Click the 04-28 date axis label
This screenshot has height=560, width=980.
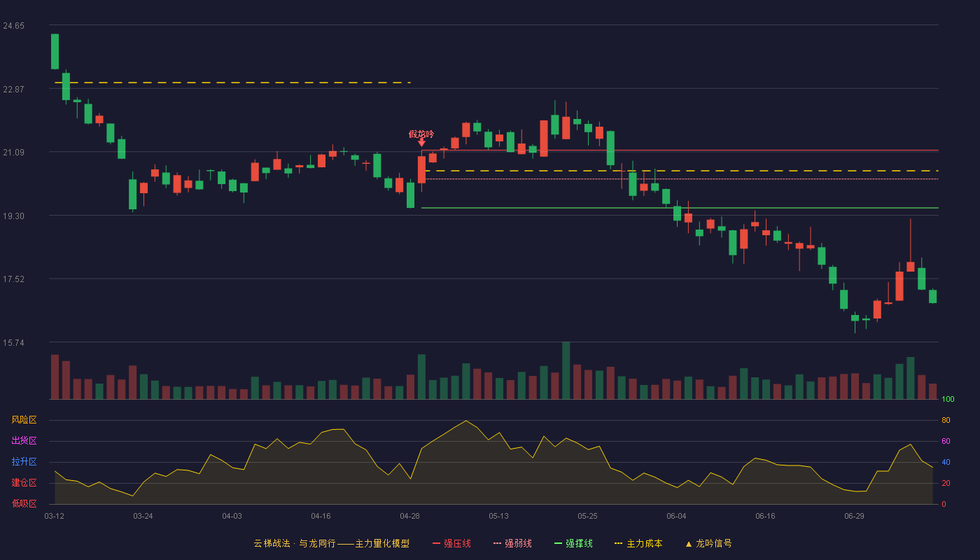click(409, 516)
